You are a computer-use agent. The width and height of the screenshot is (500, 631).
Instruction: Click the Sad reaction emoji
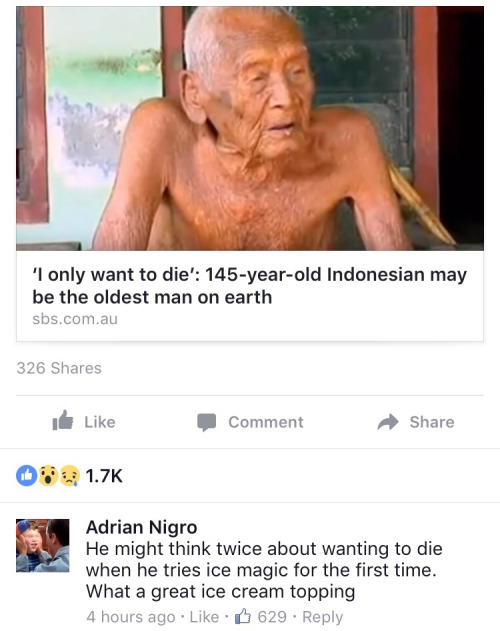[70, 476]
